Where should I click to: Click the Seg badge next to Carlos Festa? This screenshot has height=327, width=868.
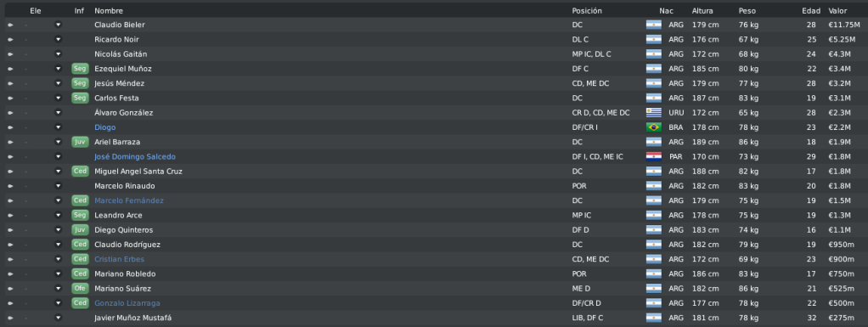(80, 98)
